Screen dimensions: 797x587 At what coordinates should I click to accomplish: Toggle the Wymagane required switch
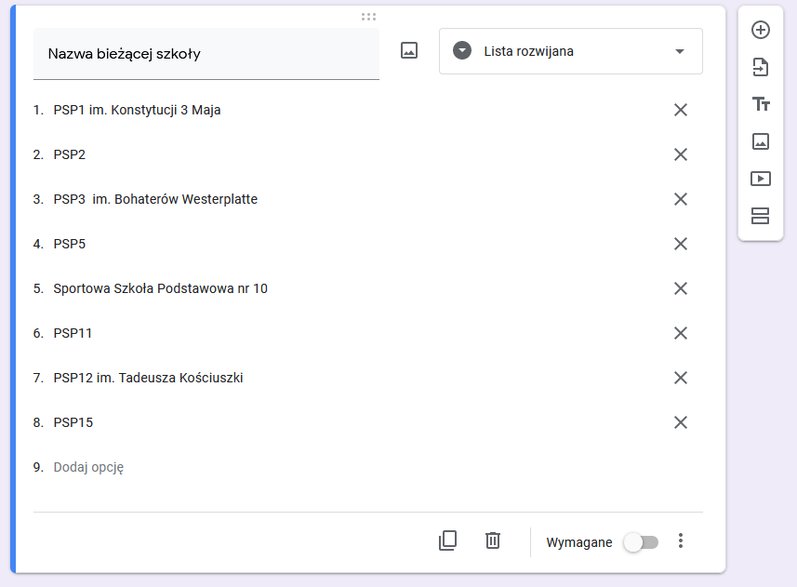click(x=641, y=542)
